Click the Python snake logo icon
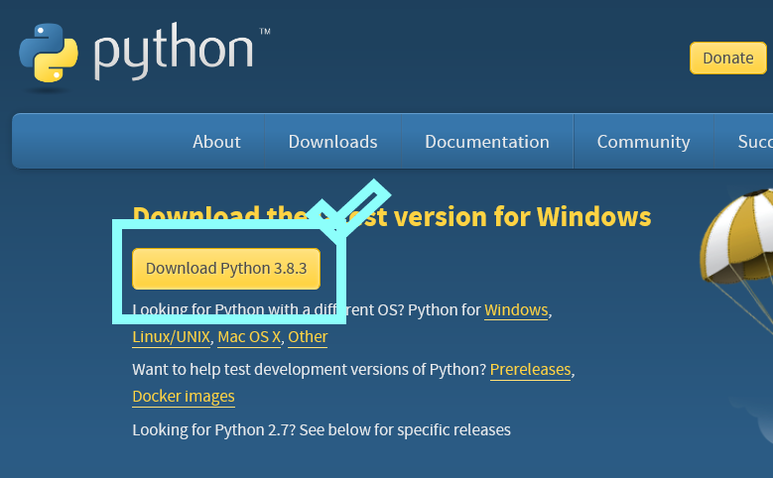This screenshot has width=773, height=478. 48,53
